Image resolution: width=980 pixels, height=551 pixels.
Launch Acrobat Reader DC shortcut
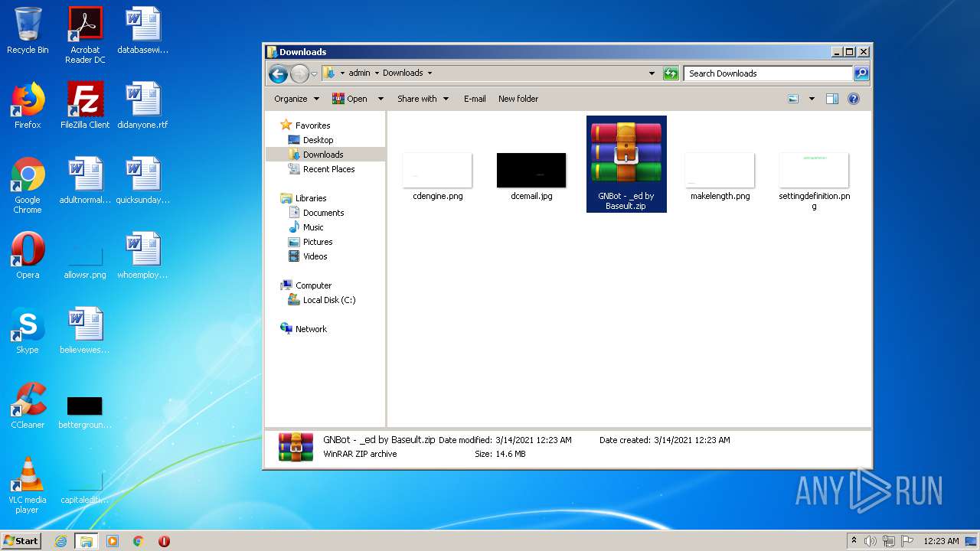(85, 34)
